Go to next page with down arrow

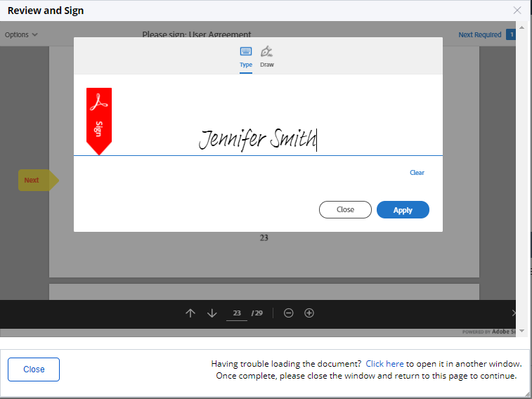point(212,313)
